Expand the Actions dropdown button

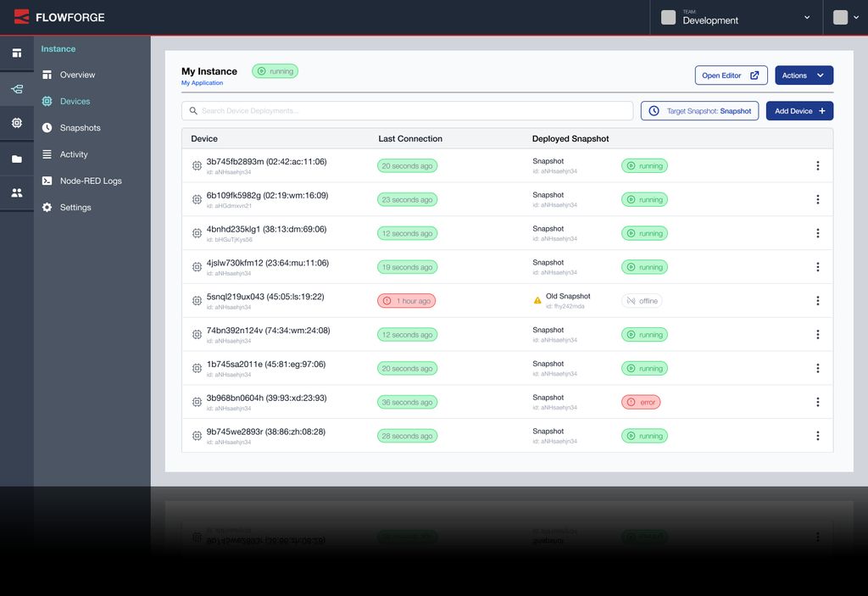tap(804, 75)
